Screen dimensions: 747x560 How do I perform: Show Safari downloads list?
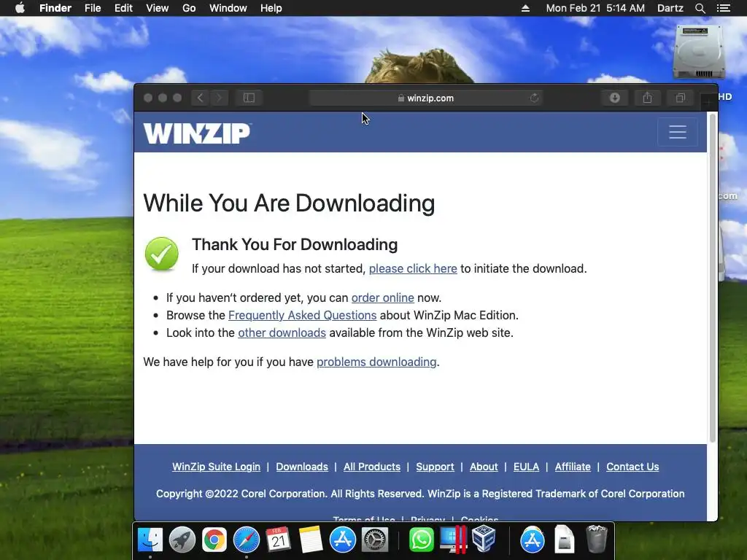(614, 98)
